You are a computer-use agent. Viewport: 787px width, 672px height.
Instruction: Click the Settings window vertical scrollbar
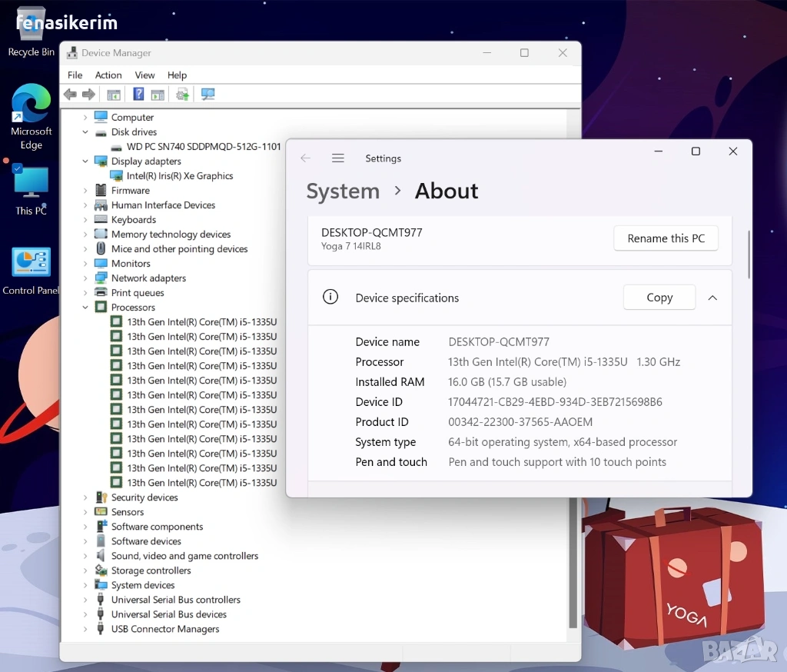749,254
